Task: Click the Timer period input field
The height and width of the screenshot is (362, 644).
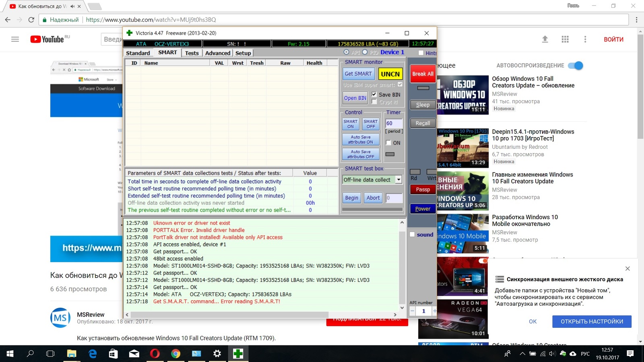Action: (x=394, y=123)
